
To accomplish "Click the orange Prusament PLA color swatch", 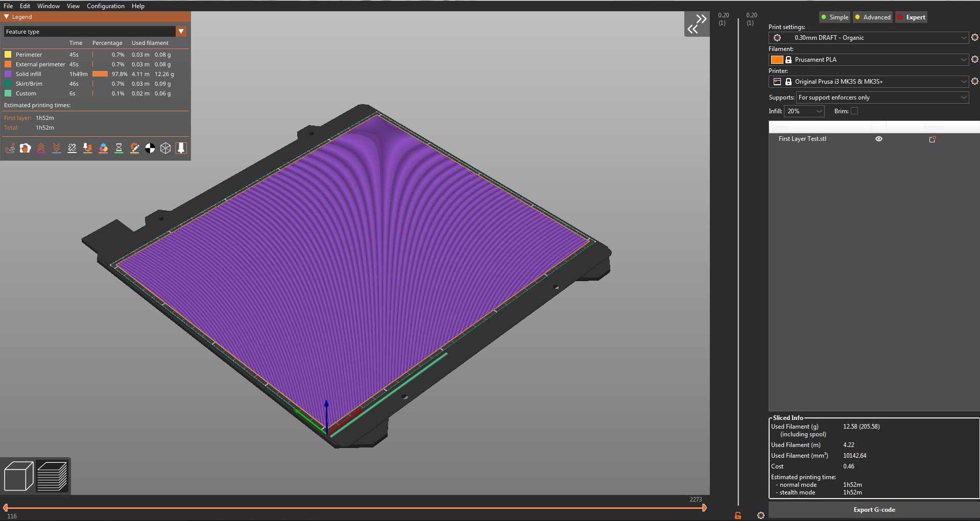I will click(x=776, y=59).
